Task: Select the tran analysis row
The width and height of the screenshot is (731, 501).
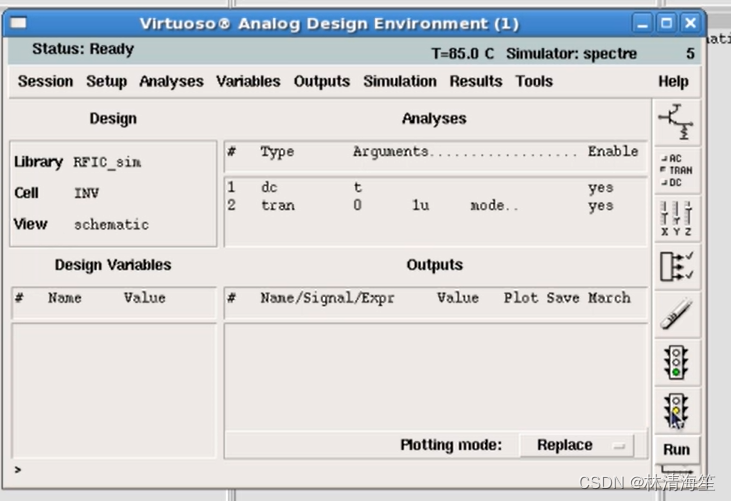Action: pyautogui.click(x=435, y=206)
